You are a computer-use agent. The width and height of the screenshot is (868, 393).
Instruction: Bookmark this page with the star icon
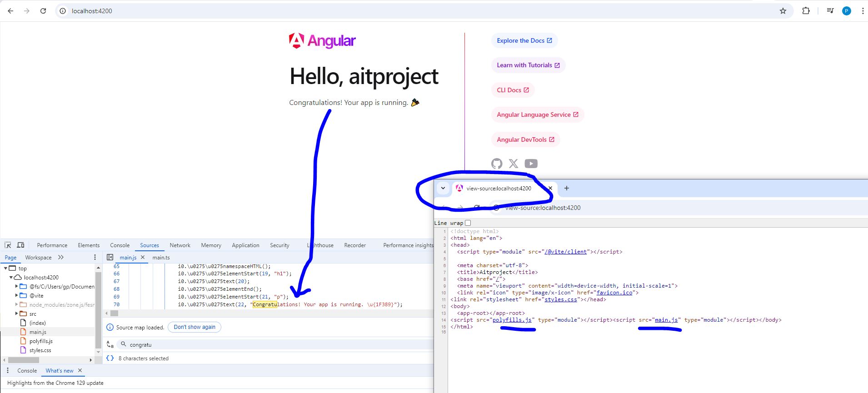783,11
